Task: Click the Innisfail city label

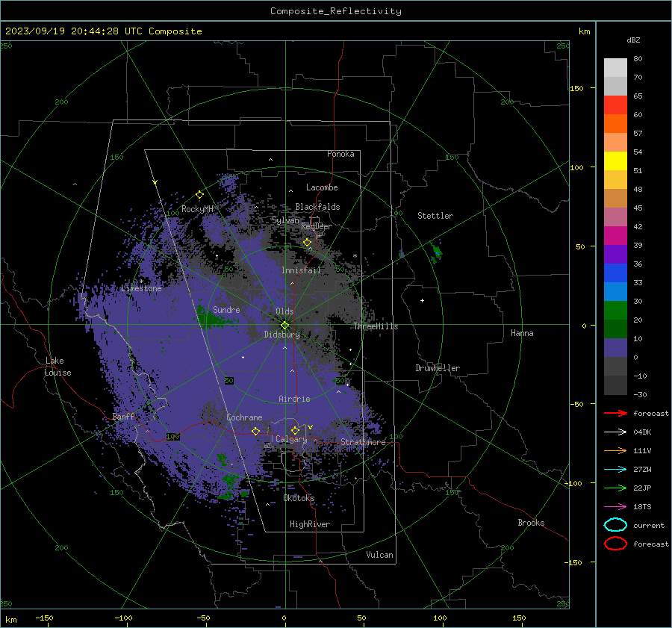Action: click(x=301, y=270)
